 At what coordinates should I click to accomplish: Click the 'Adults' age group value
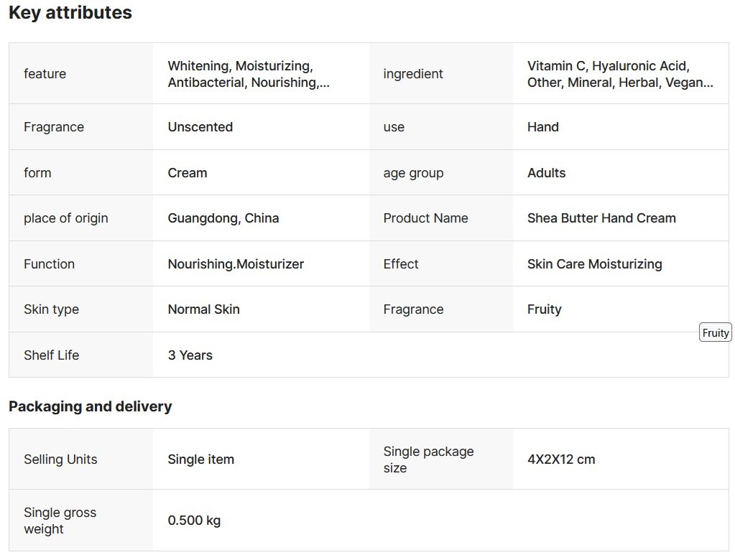coord(547,173)
